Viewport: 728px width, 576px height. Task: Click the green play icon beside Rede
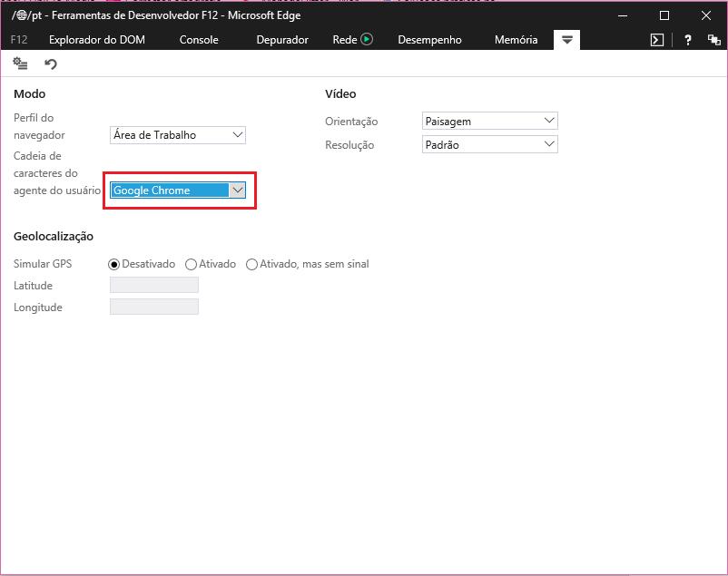tap(367, 39)
